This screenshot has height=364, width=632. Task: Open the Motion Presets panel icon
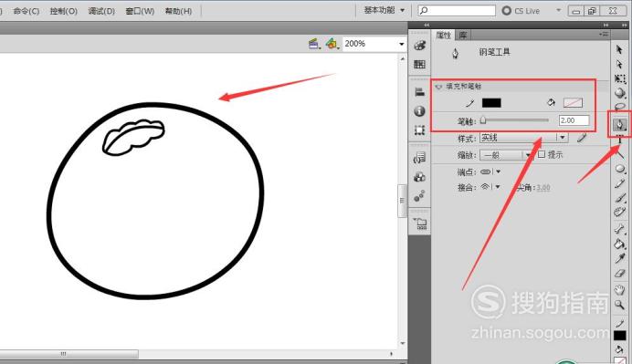click(x=419, y=196)
